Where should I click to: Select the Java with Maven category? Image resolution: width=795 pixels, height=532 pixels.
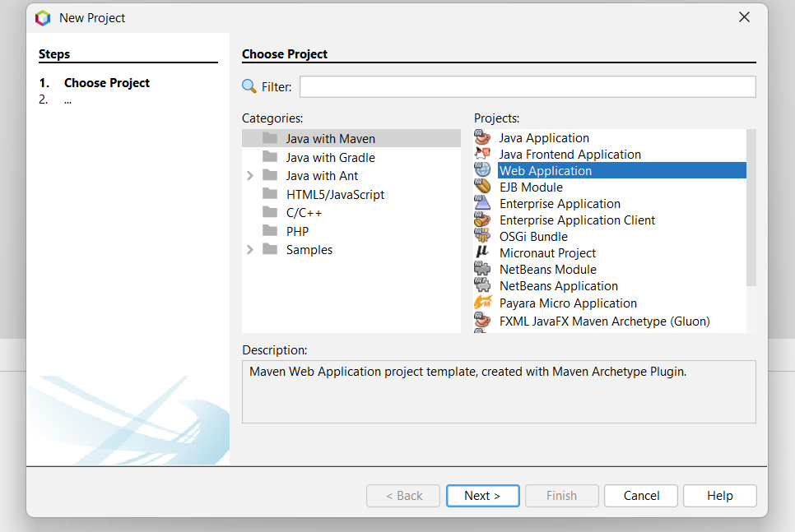click(x=351, y=138)
